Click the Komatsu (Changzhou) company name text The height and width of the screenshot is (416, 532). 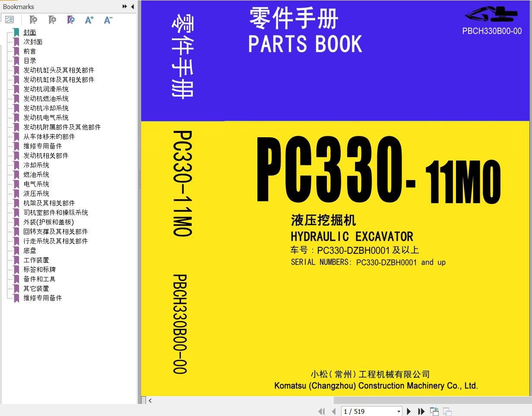(376, 386)
